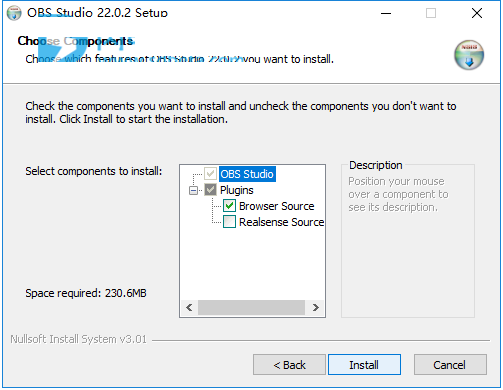Select the OBS Studio tree item
This screenshot has height=390, width=503.
click(247, 174)
